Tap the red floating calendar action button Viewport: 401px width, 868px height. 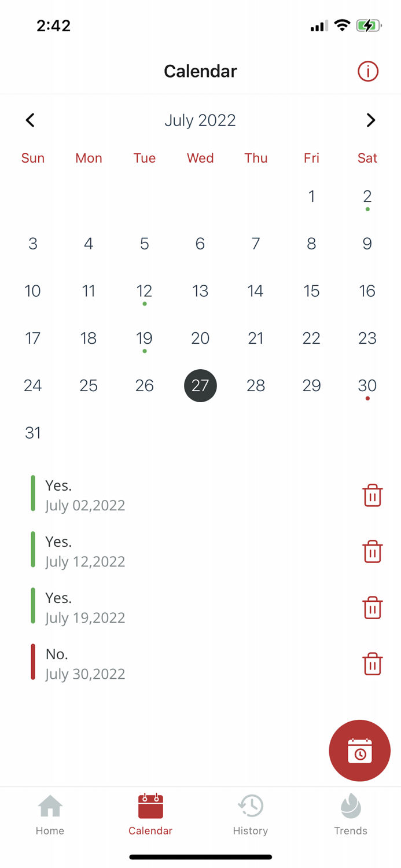[x=359, y=751]
